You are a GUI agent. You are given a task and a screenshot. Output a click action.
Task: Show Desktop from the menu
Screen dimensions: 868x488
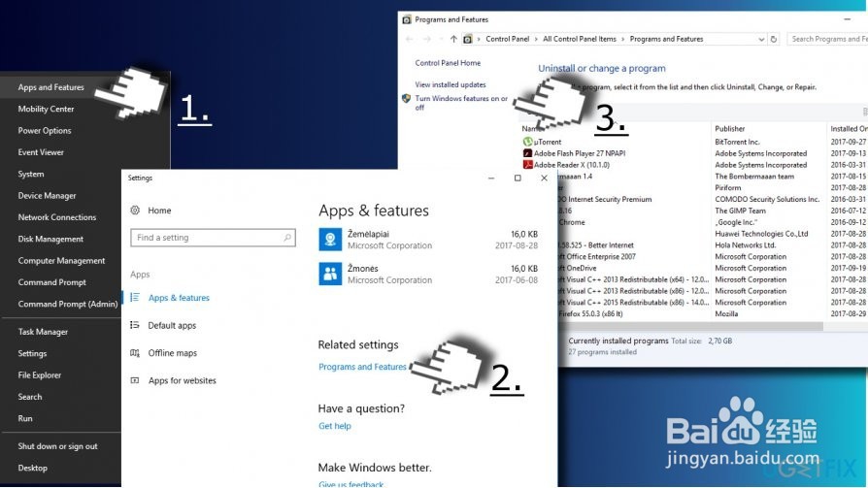32,468
